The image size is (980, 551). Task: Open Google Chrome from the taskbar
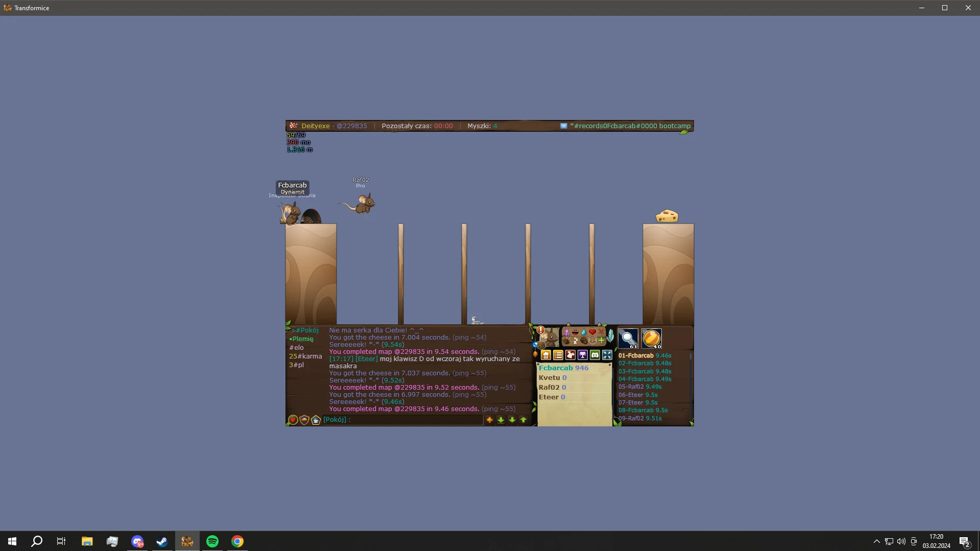(237, 541)
